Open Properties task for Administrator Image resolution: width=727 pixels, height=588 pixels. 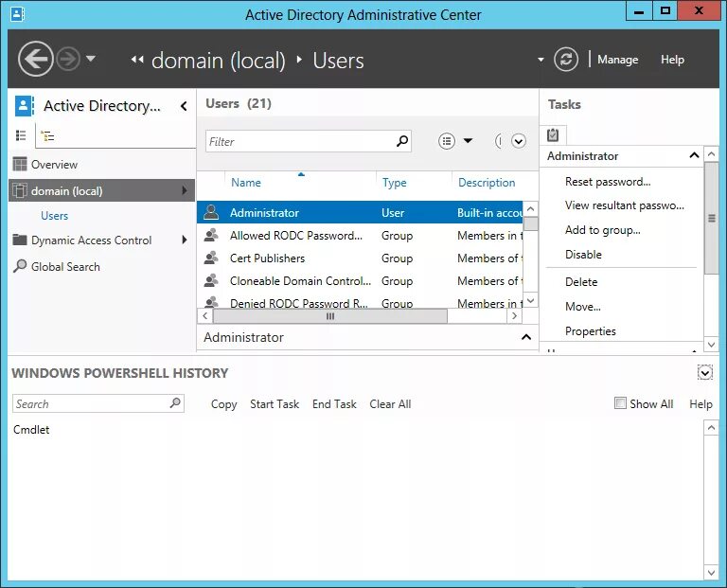tap(591, 331)
